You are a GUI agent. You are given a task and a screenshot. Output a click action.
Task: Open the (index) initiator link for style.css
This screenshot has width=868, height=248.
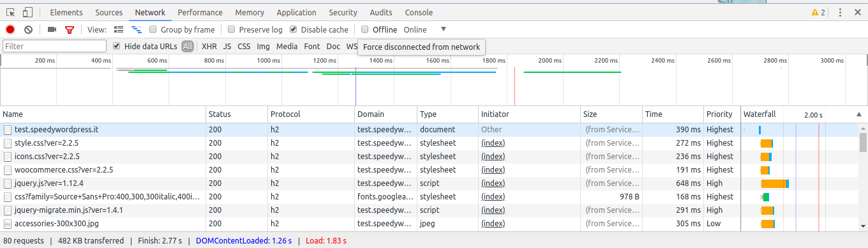(493, 143)
